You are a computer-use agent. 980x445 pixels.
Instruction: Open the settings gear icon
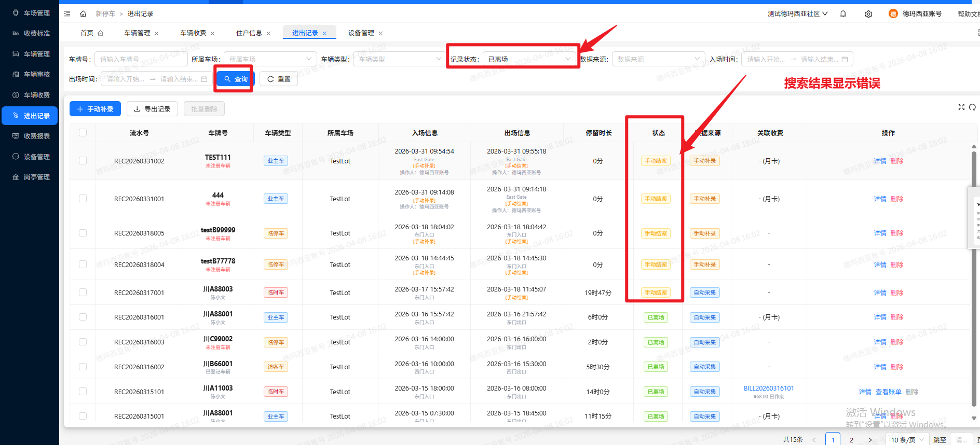868,14
